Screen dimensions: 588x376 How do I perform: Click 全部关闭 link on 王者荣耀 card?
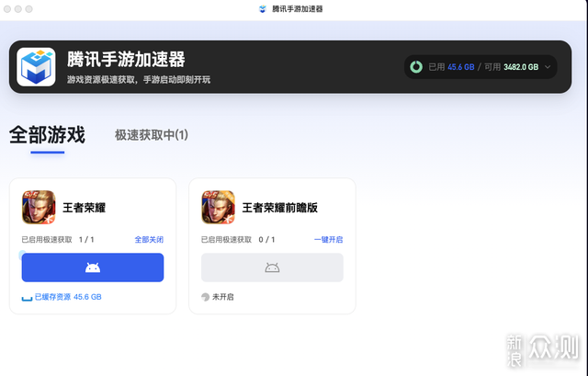coord(149,239)
